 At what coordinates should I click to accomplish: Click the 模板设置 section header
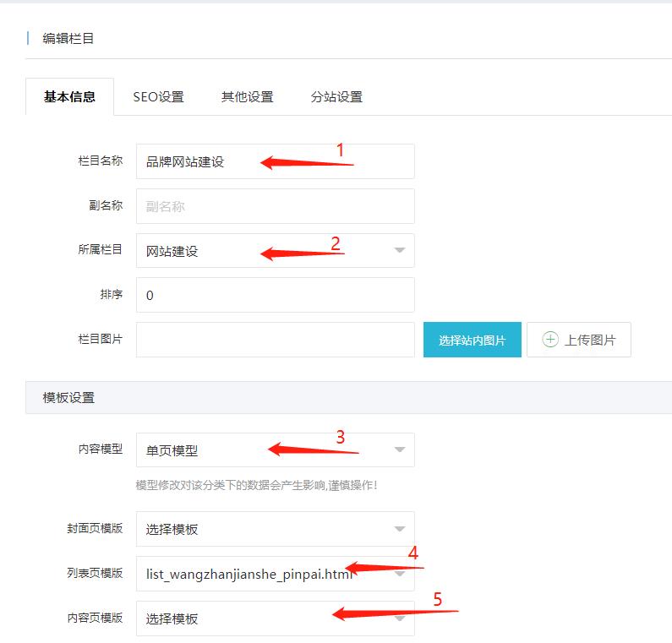[x=69, y=397]
